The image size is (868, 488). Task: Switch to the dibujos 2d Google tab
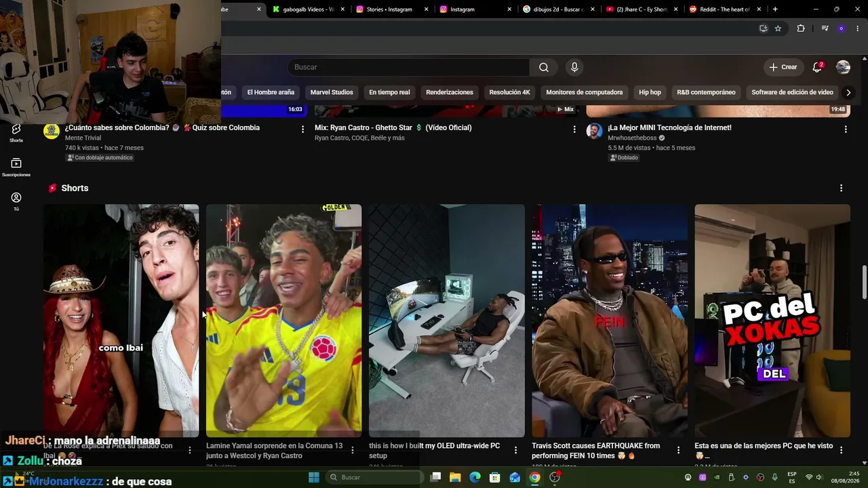coord(558,9)
